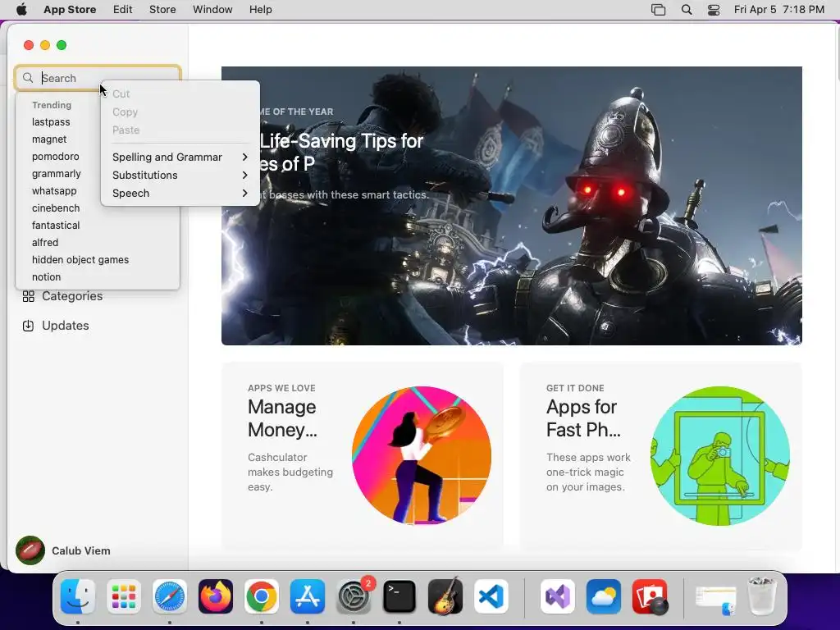The height and width of the screenshot is (630, 840).
Task: Open the Apple menu
Action: point(21,10)
